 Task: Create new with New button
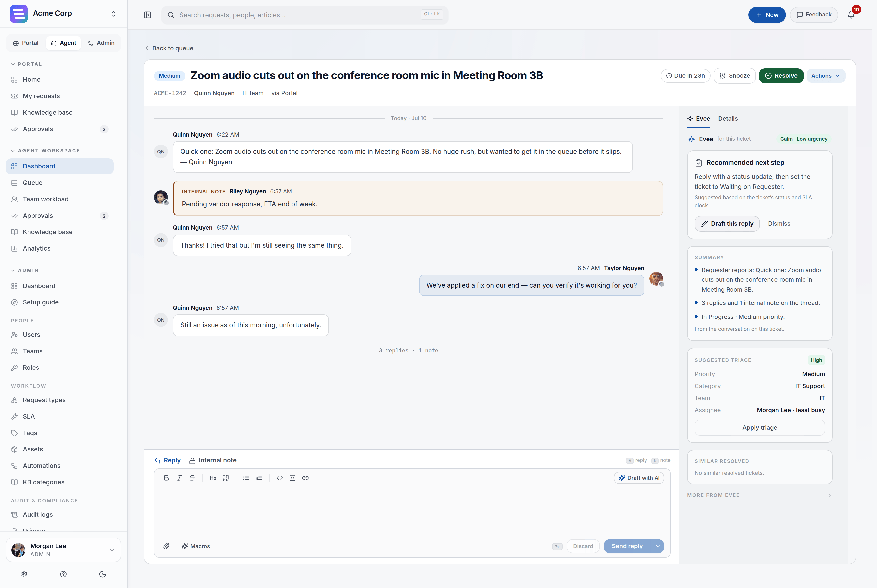click(767, 15)
